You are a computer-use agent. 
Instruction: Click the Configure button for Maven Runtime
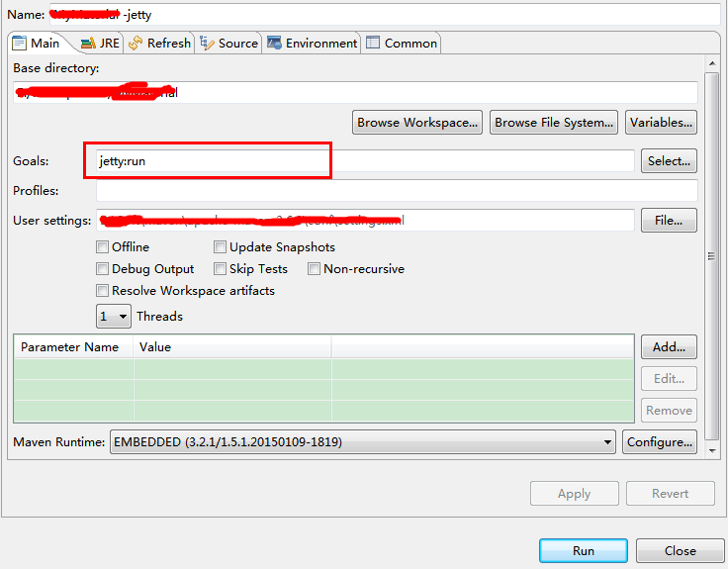click(x=660, y=441)
